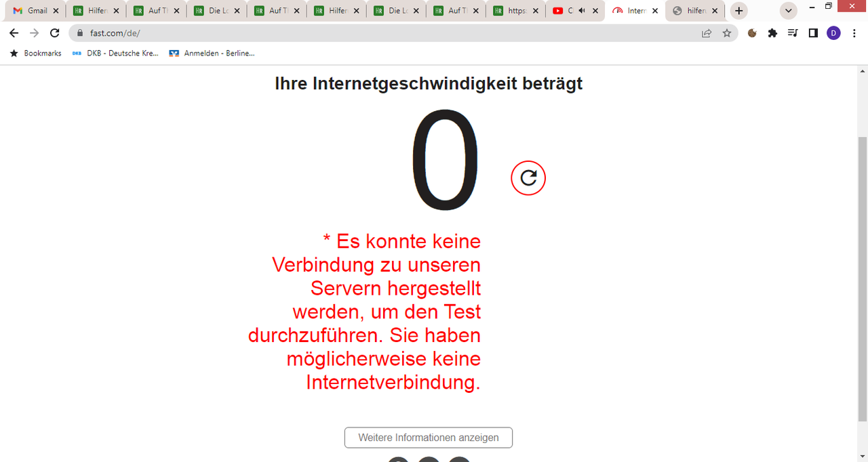The width and height of the screenshot is (868, 462).
Task: Open a new browser tab
Action: pyautogui.click(x=739, y=11)
